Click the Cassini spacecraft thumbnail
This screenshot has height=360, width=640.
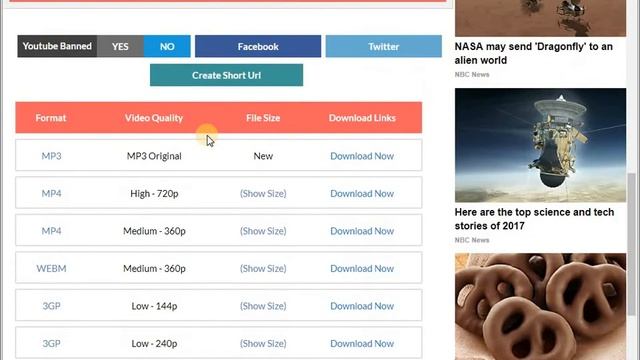pyautogui.click(x=540, y=145)
